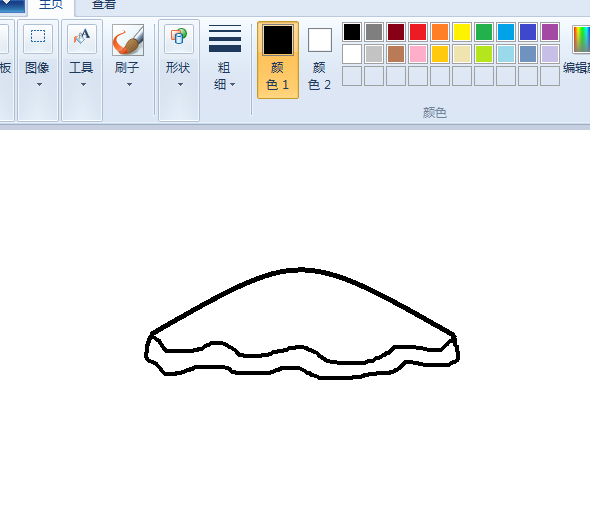The image size is (590, 523).
Task: Switch to the 查看 tab
Action: [104, 5]
